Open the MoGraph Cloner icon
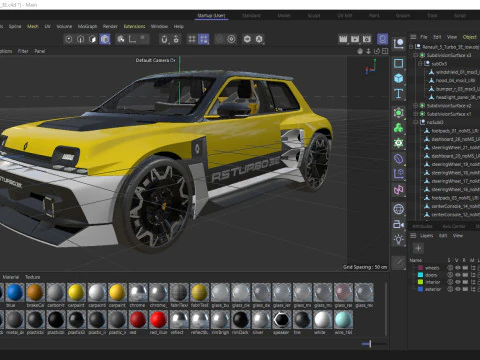480x360 pixels. 398,128
